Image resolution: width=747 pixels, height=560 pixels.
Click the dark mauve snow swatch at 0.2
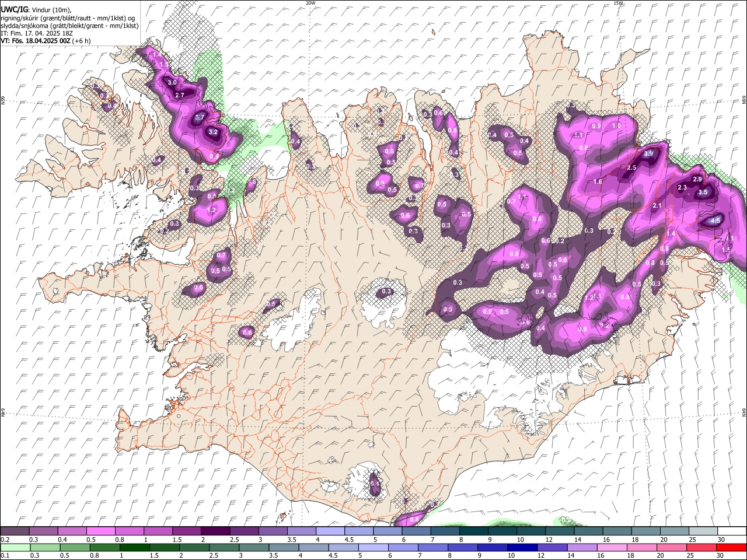click(15, 531)
